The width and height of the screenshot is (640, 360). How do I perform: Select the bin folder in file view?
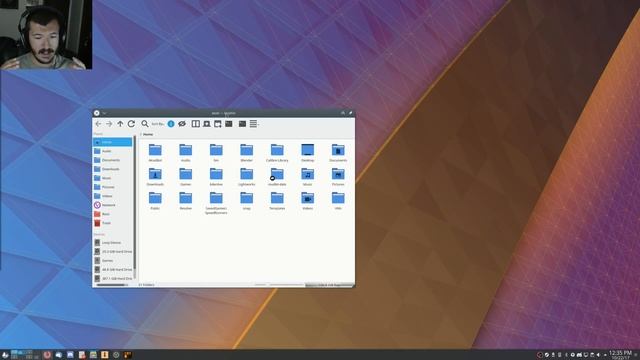[x=216, y=153]
